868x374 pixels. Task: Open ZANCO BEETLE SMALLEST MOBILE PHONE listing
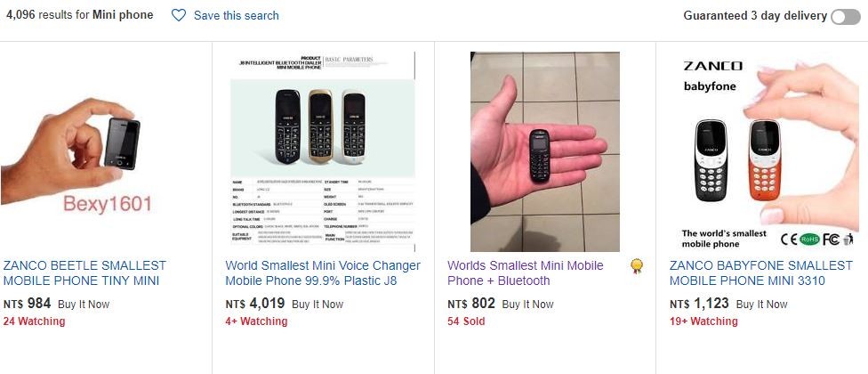(84, 273)
